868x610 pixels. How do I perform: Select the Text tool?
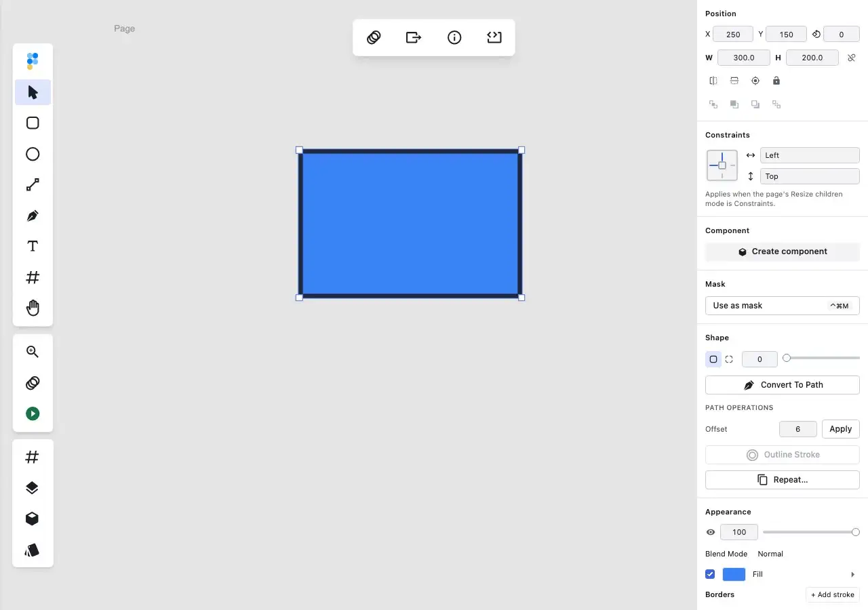tap(33, 246)
